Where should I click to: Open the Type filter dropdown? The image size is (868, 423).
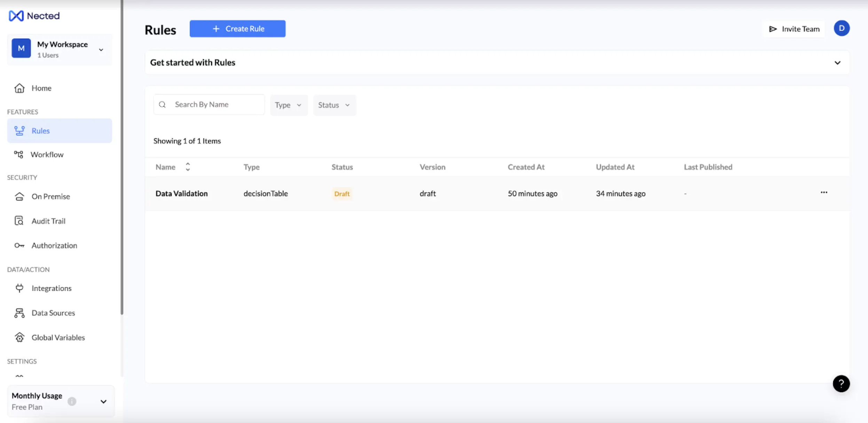(289, 105)
